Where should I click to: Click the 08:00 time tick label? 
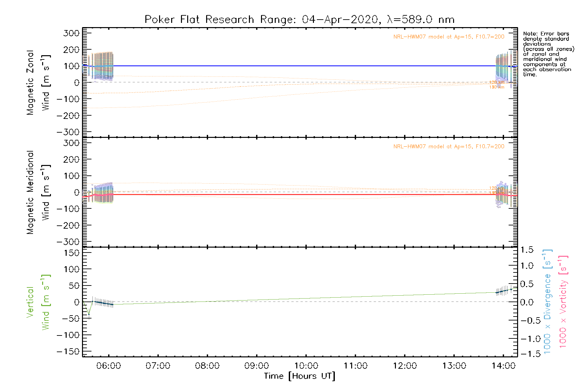click(x=207, y=366)
